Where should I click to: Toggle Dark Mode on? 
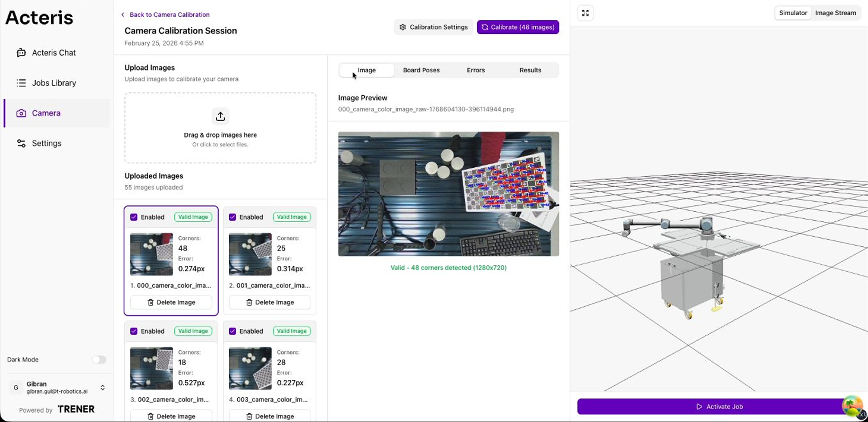(99, 359)
